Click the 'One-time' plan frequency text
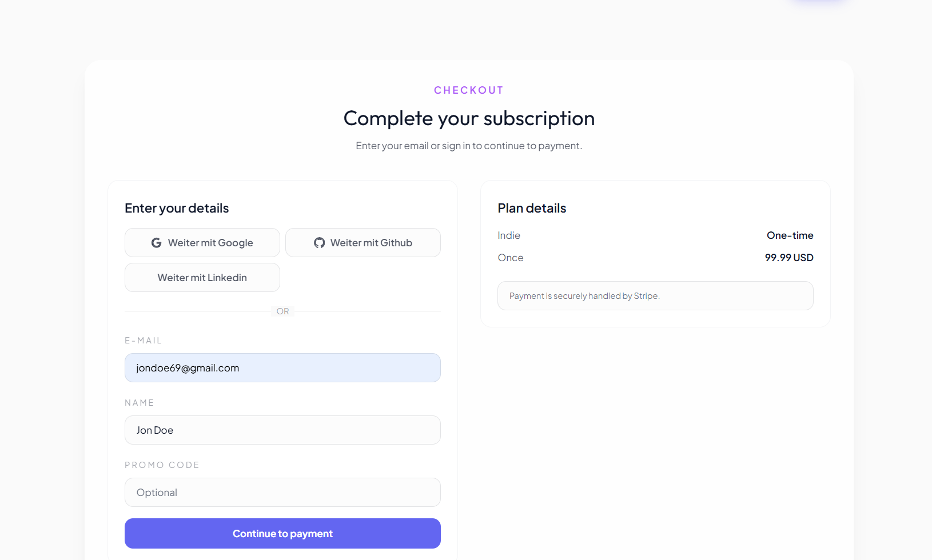The image size is (932, 560). (790, 235)
